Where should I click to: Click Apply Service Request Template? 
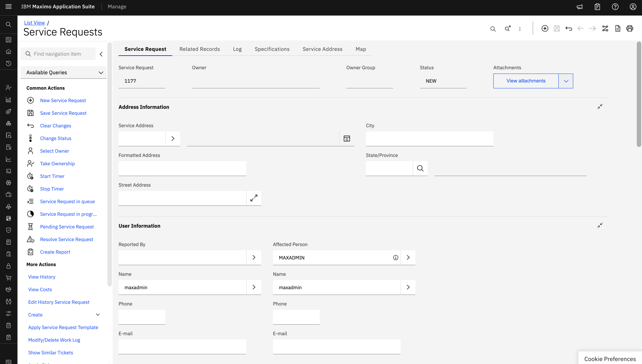click(63, 327)
